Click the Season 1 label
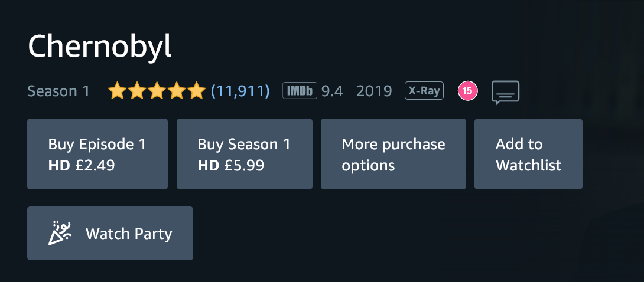Viewport: 644px width, 282px height. [58, 91]
